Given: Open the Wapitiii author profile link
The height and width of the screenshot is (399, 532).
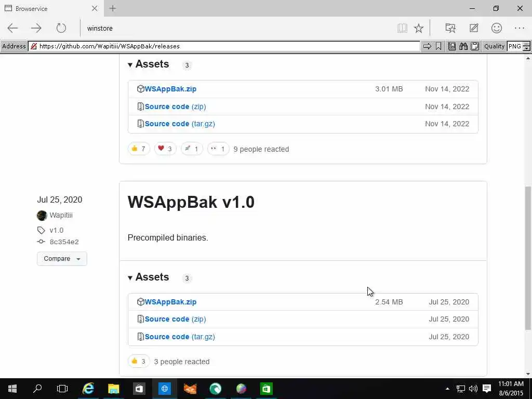Looking at the screenshot, I should 61,216.
